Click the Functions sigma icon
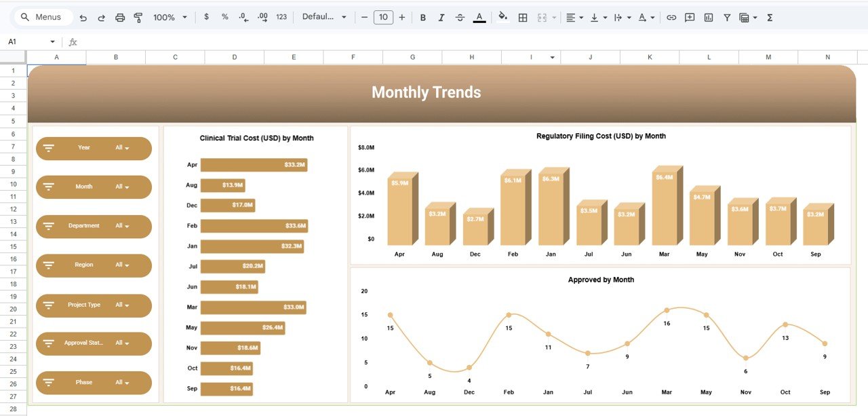Screen dimensions: 868x416 point(769,17)
